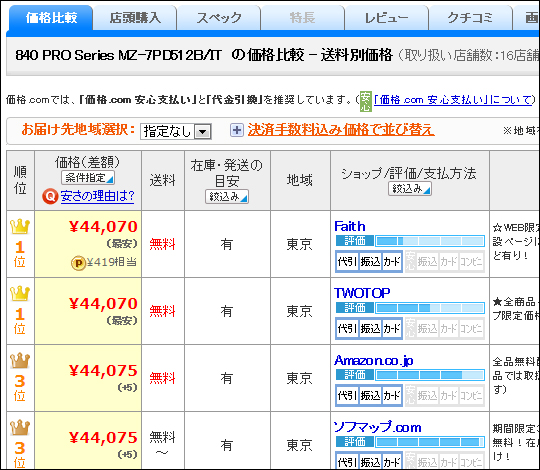This screenshot has height=470, width=540.
Task: Open the 安さの理由は? link
Action: point(97,196)
